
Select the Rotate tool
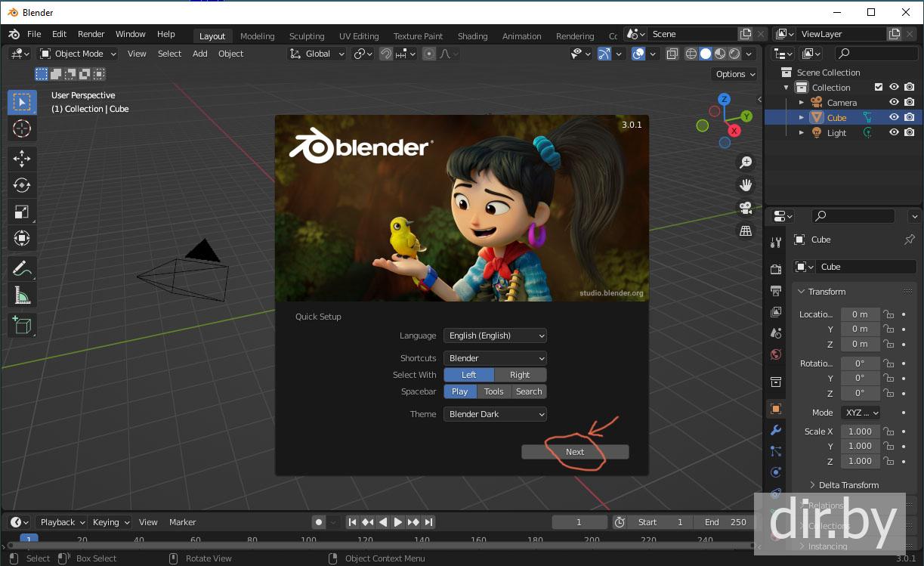22,185
